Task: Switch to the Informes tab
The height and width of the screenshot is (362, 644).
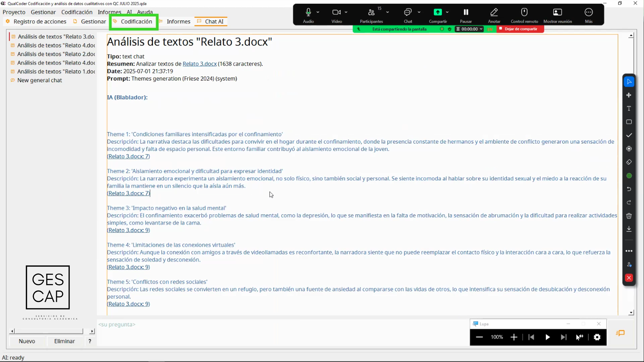Action: coord(175,22)
